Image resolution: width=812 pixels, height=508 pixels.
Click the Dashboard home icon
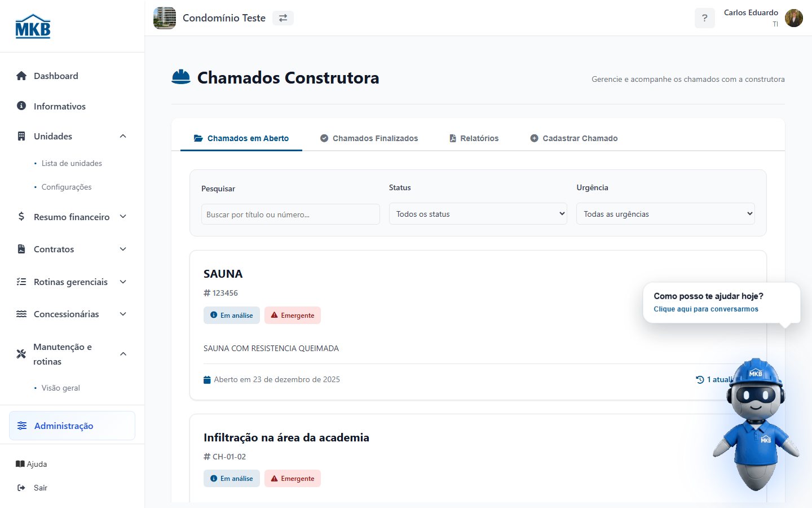pyautogui.click(x=21, y=76)
